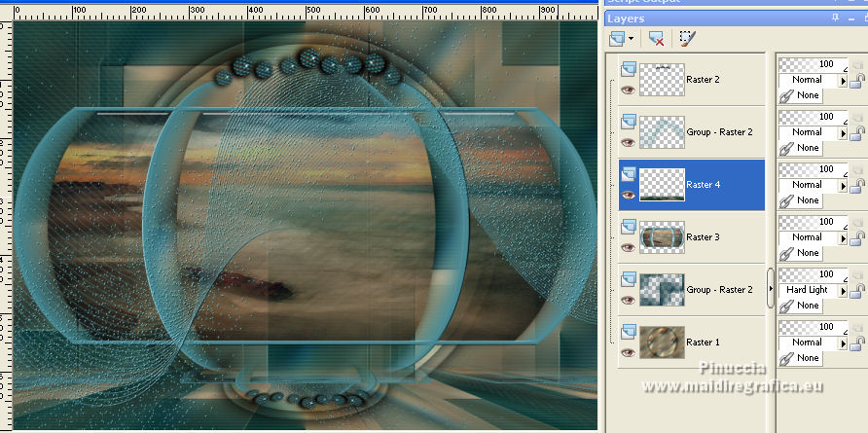Click the Raster 1 layer link None button

click(801, 358)
